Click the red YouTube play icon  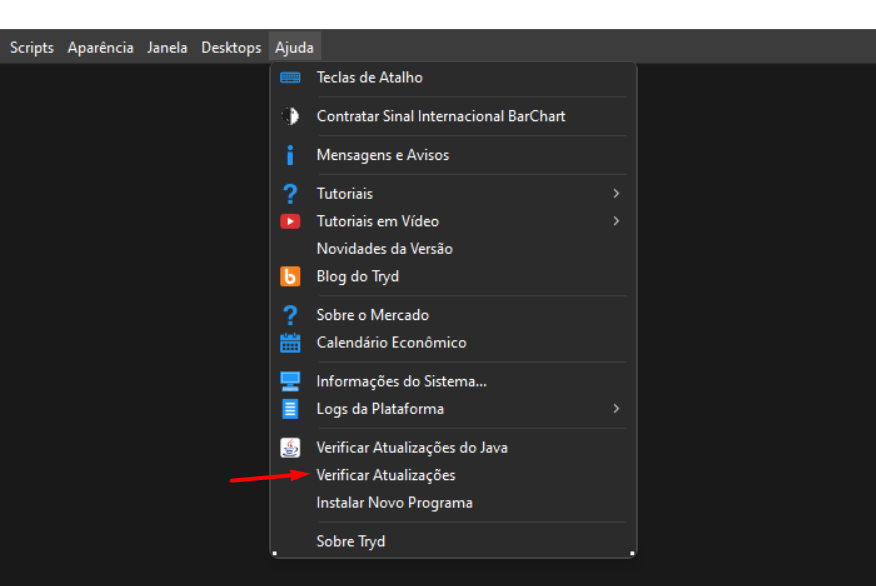[290, 221]
